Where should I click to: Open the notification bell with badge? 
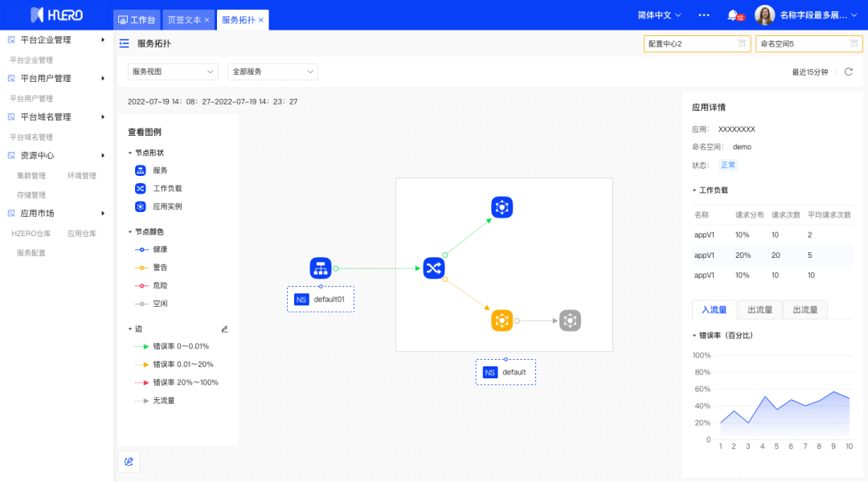click(x=732, y=15)
